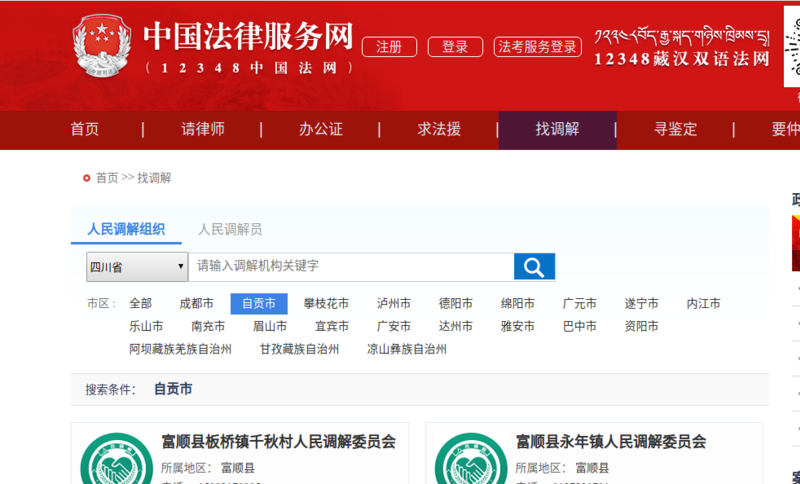Select 内江市 city filter

(704, 303)
